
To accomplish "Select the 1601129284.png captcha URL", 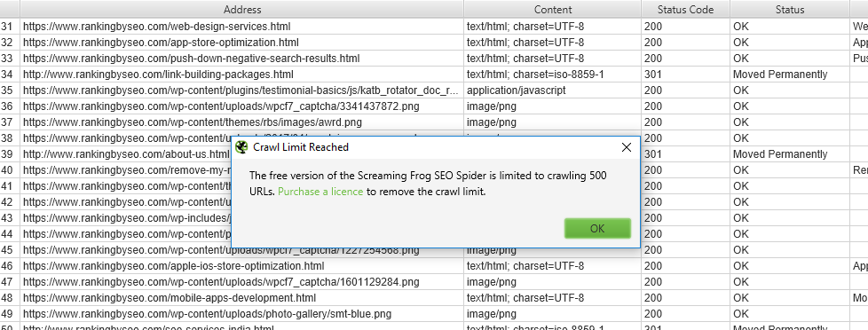I will pyautogui.click(x=221, y=282).
